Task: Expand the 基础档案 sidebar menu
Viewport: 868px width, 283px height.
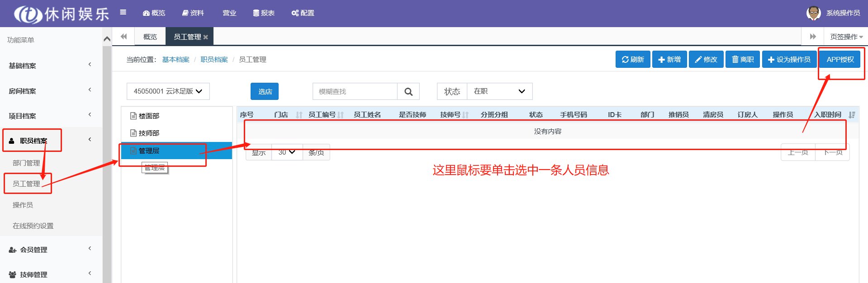Action: pyautogui.click(x=50, y=66)
